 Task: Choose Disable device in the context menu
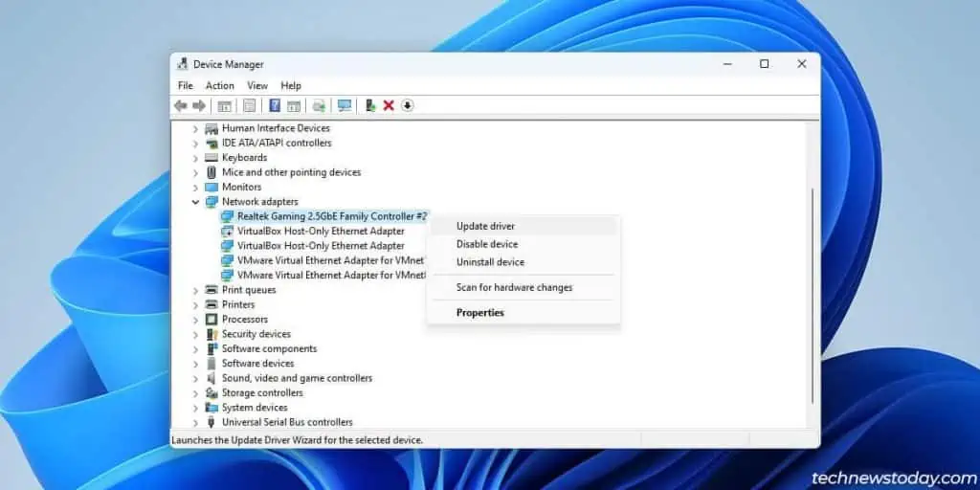[x=523, y=244]
